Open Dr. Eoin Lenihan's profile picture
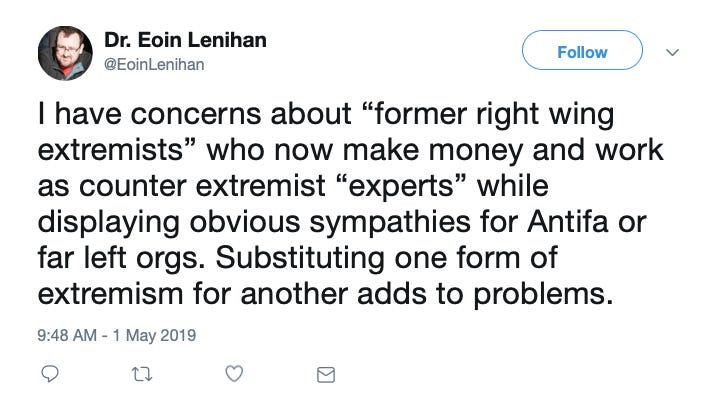 [65, 53]
